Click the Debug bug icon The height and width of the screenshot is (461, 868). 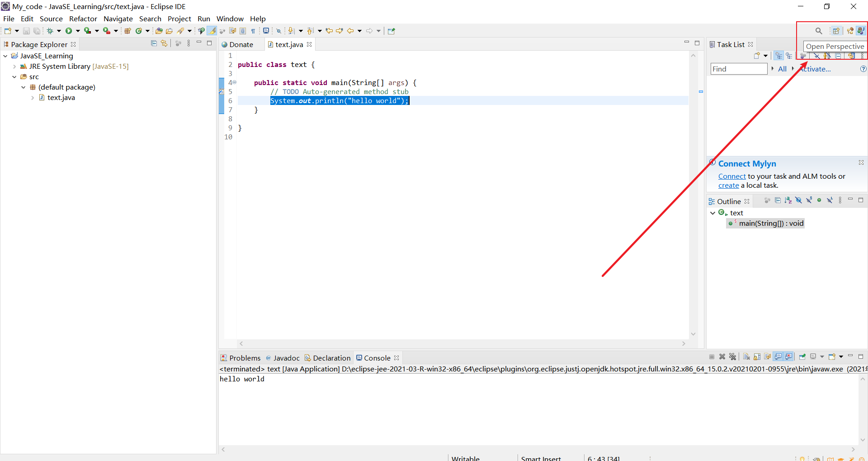[x=50, y=31]
